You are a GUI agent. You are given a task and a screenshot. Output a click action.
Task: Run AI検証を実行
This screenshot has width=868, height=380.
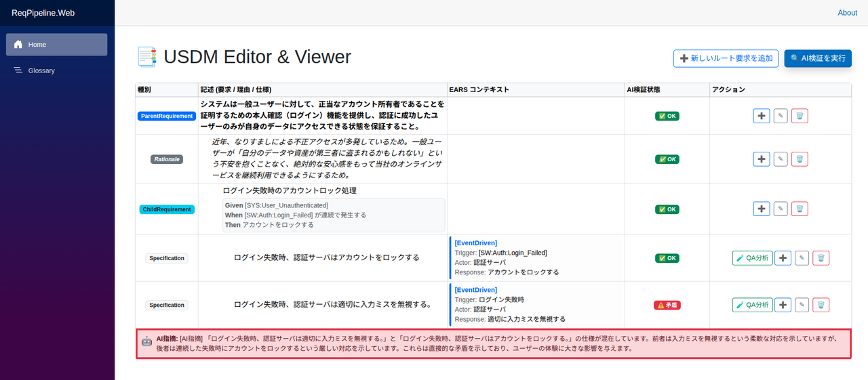818,58
